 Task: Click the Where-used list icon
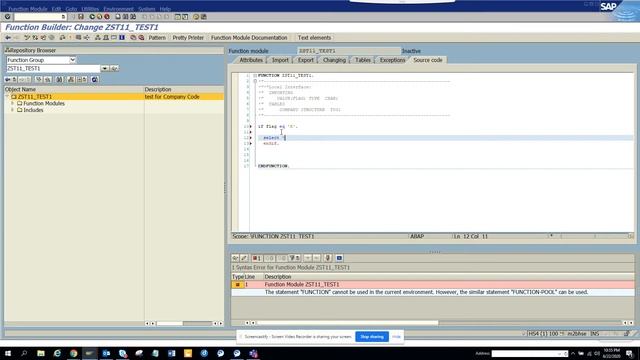87,38
